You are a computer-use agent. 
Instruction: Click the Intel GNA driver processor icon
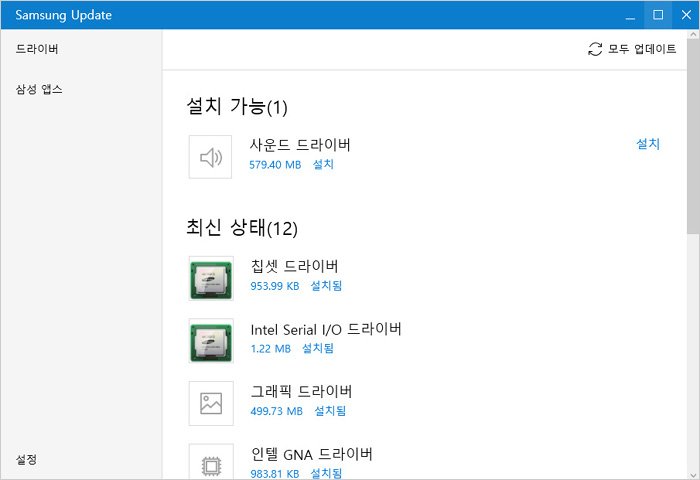click(x=211, y=463)
